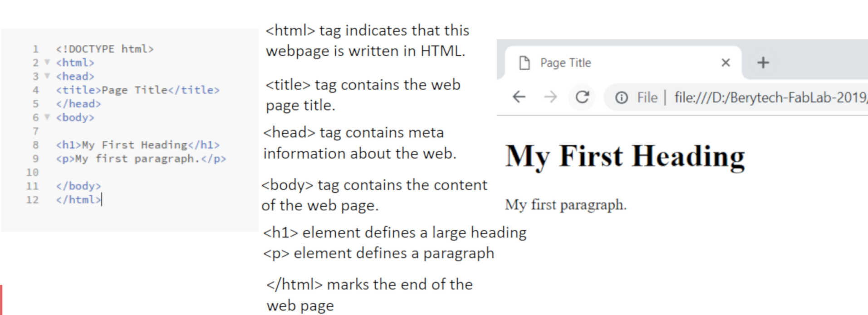
Task: Click the browser forward arrow
Action: pos(550,97)
